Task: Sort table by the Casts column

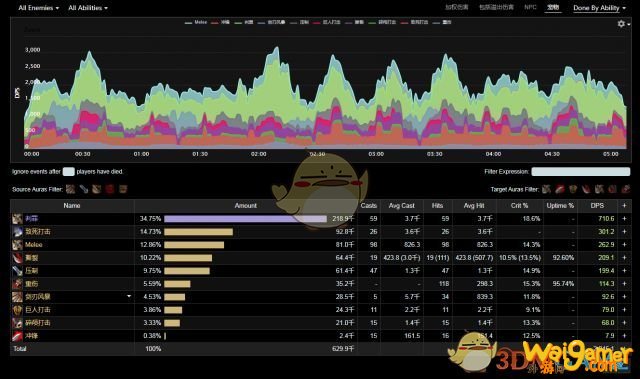Action: click(369, 206)
